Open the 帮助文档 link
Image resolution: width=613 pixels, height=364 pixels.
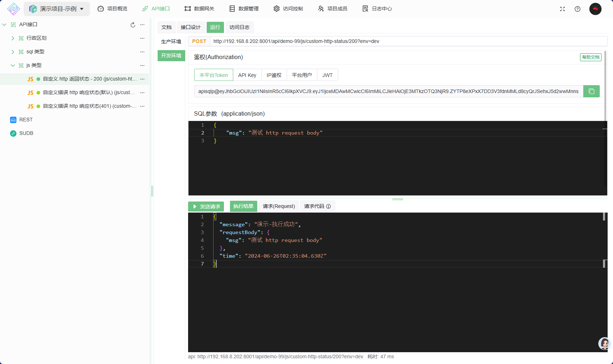pos(590,57)
